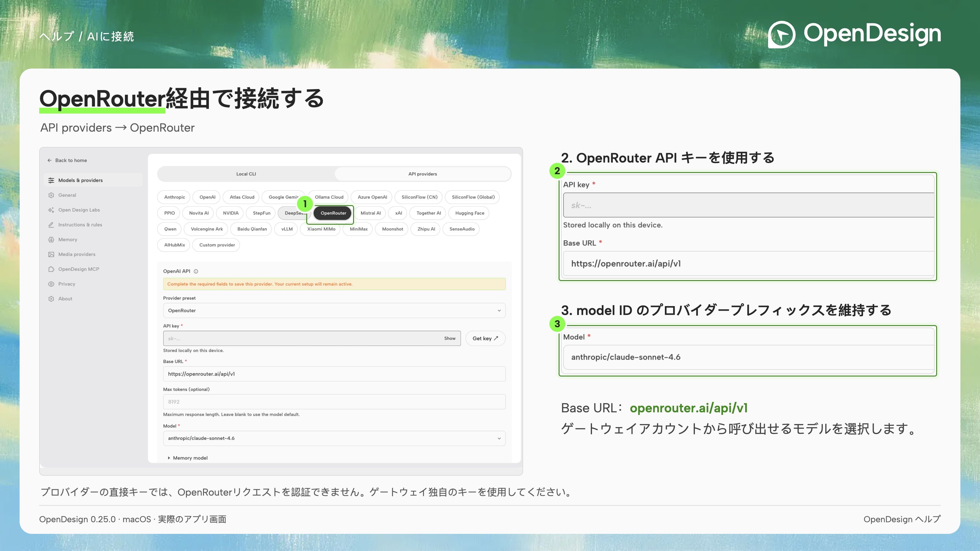Click the Models & providers sliders icon
980x551 pixels.
(51, 180)
